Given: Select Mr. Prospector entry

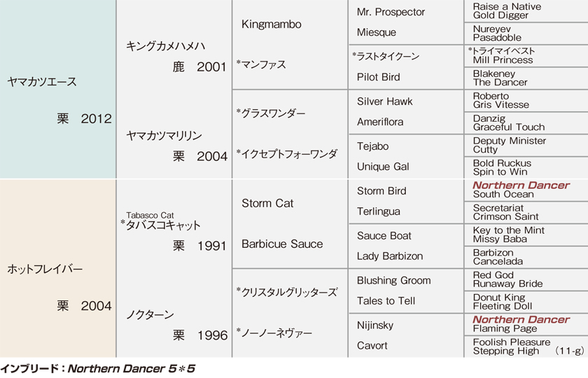Looking at the screenshot, I should (391, 13).
